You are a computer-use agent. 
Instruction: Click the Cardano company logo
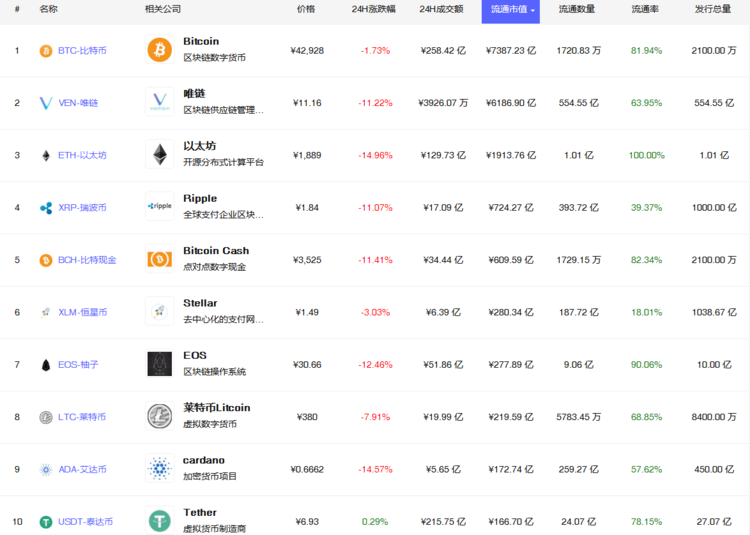[x=159, y=468]
